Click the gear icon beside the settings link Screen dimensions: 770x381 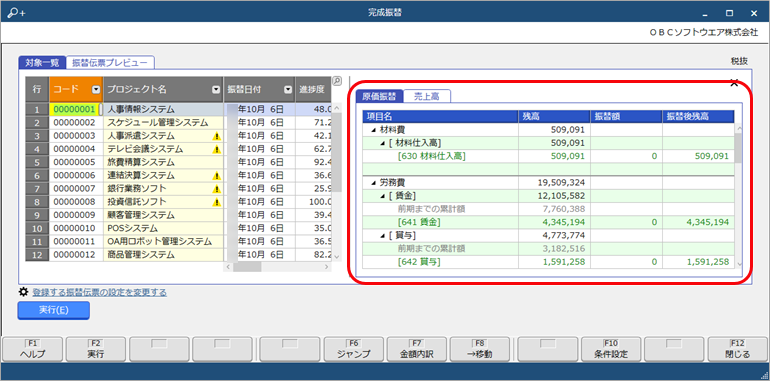pyautogui.click(x=23, y=292)
